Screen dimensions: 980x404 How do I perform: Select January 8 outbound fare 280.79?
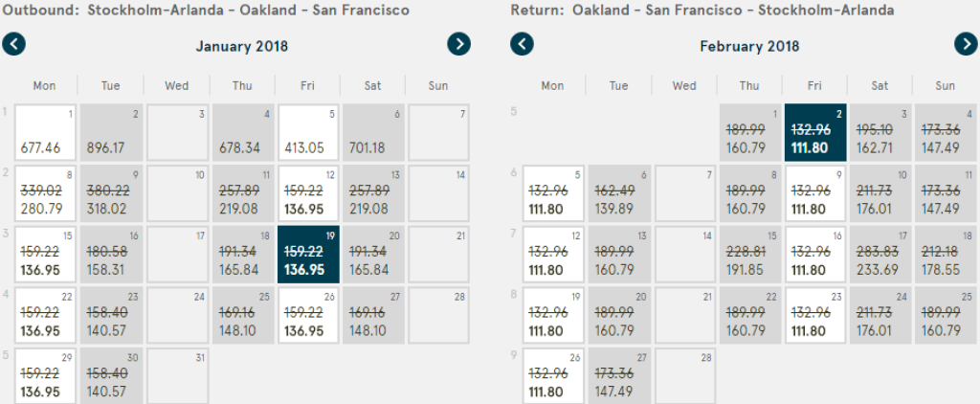point(45,193)
